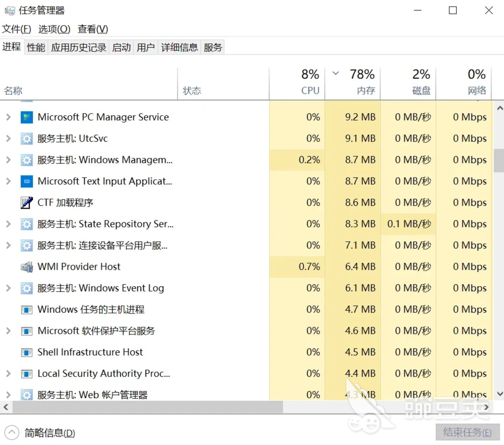Click the Microsoft 软件保护平台服务 icon
Screen dimensions: 504x445
26,331
